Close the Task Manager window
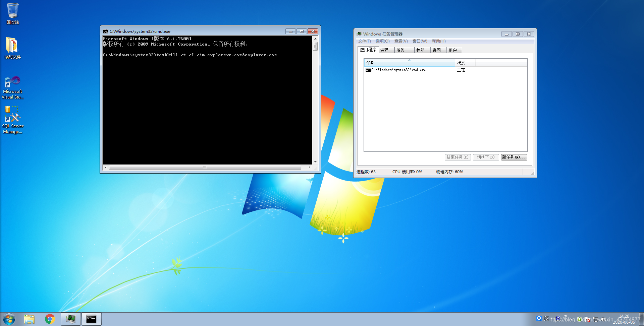The image size is (644, 326). (529, 34)
